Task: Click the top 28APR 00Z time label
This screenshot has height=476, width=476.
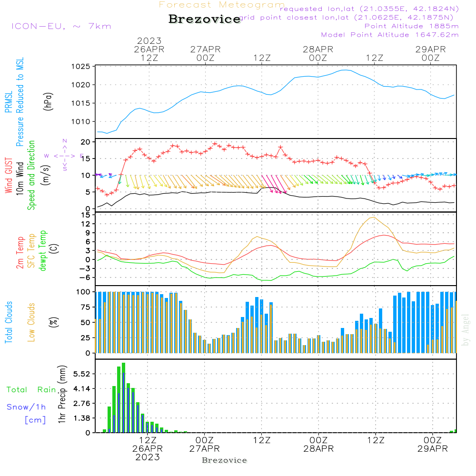Action: tap(318, 53)
